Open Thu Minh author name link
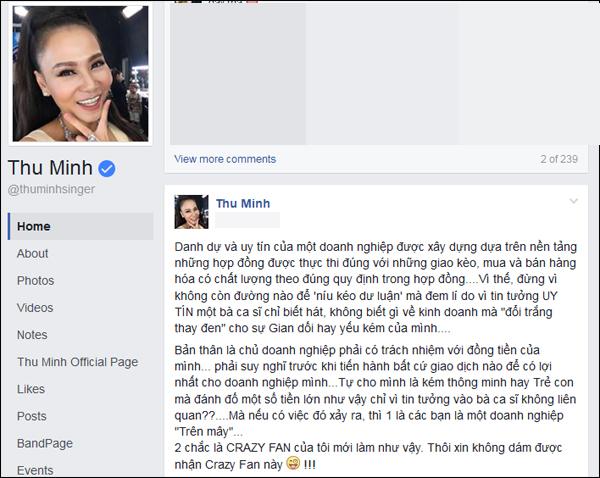The width and height of the screenshot is (600, 478). tap(243, 204)
